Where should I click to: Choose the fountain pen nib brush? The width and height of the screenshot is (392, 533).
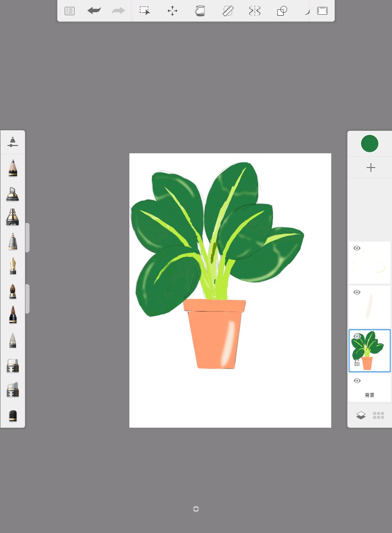coord(13,266)
